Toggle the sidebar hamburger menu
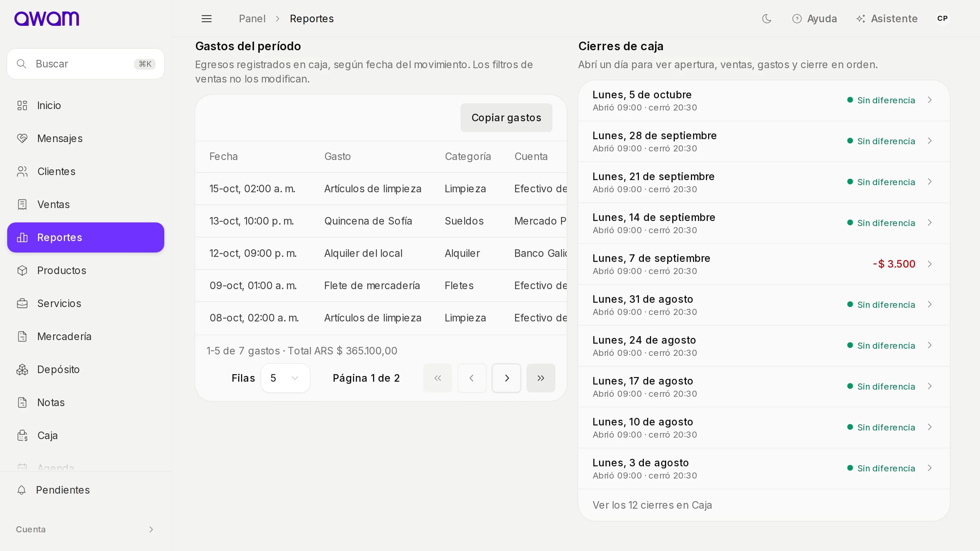The image size is (980, 551). [206, 19]
